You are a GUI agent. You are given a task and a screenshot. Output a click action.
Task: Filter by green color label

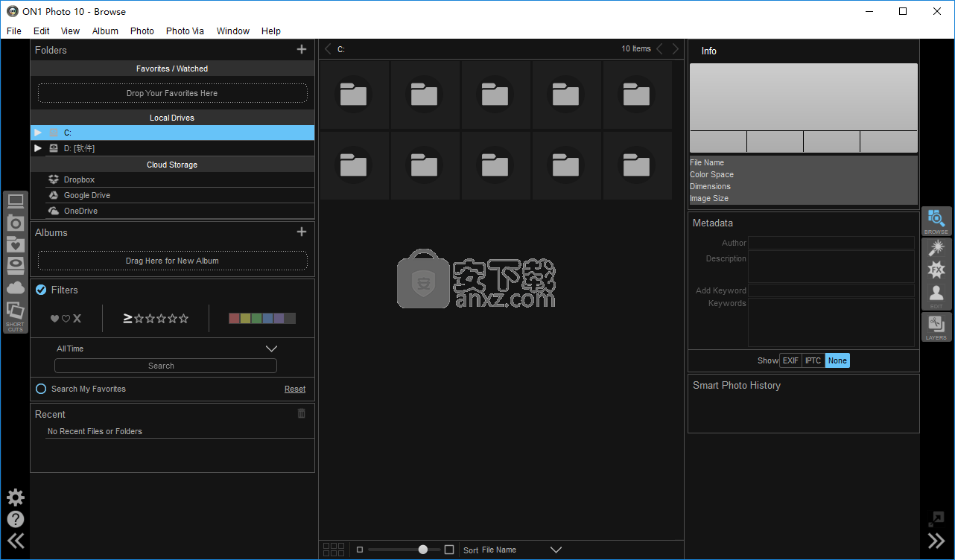click(x=256, y=319)
